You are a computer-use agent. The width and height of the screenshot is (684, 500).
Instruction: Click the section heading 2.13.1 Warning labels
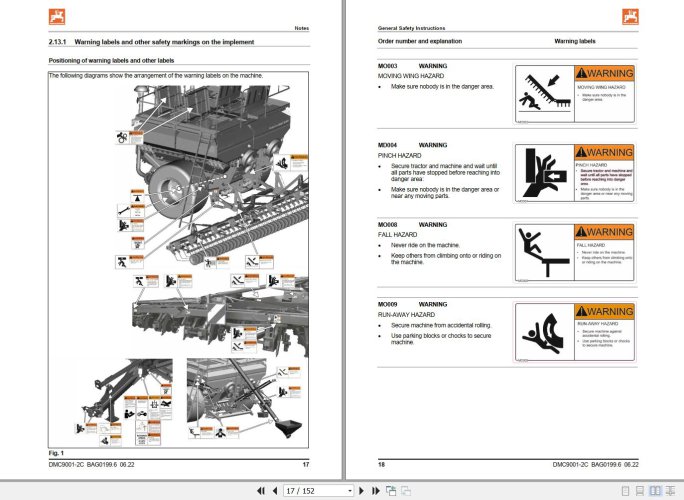[x=150, y=42]
